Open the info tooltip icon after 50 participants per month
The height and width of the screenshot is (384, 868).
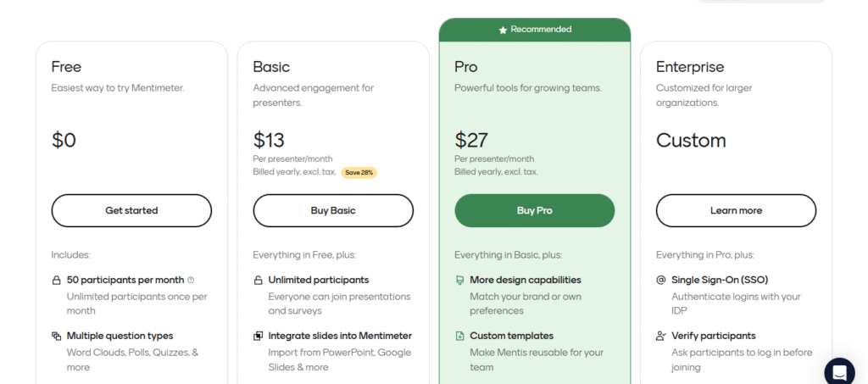191,280
